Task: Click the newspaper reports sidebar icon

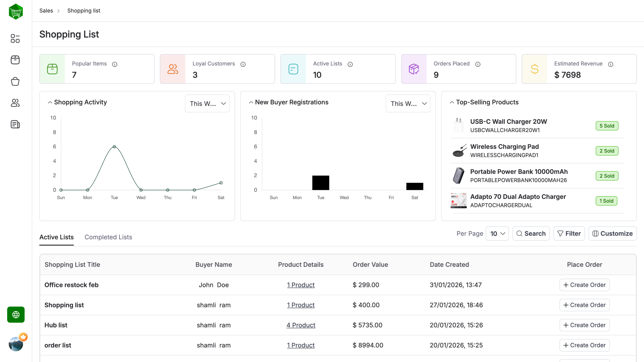Action: (x=15, y=124)
